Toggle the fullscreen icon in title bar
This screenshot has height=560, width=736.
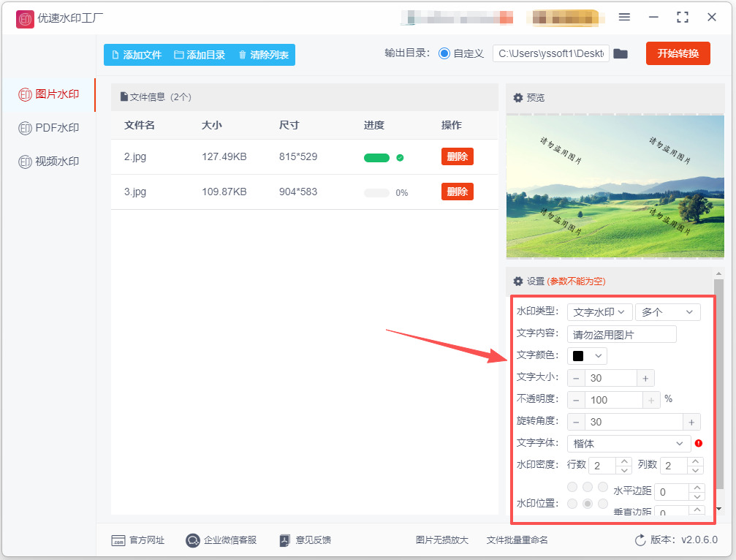pyautogui.click(x=683, y=18)
